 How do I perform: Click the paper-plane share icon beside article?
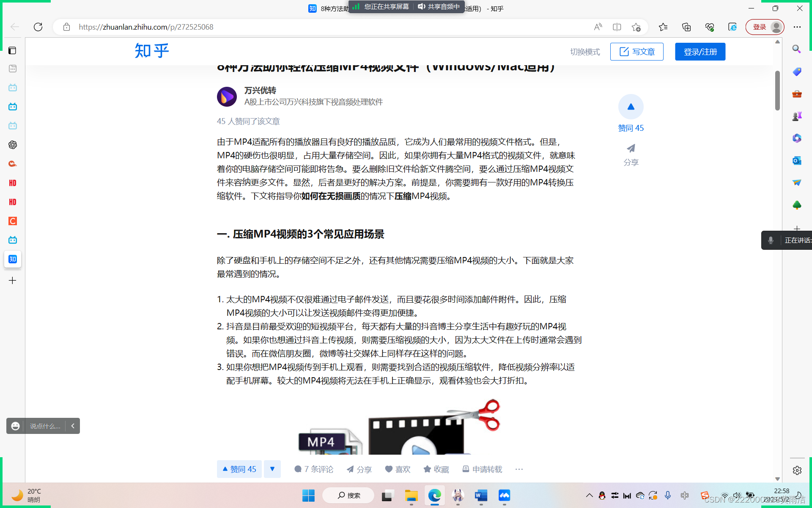631,149
